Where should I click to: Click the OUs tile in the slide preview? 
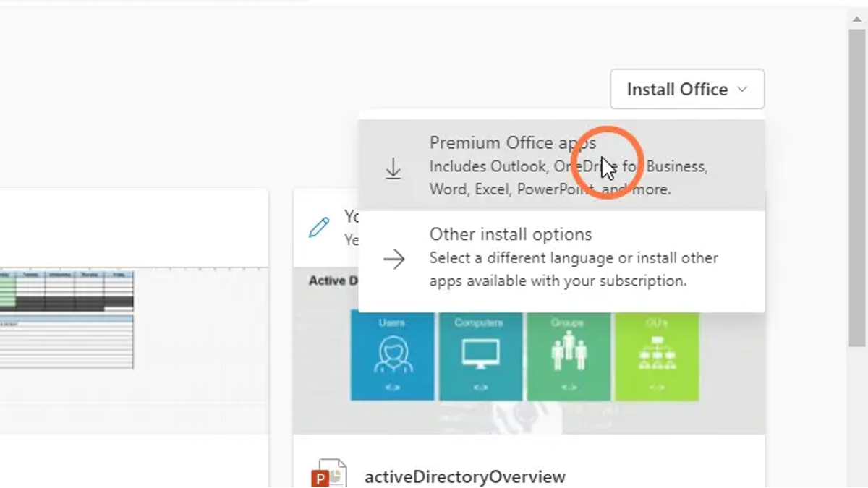click(x=657, y=356)
